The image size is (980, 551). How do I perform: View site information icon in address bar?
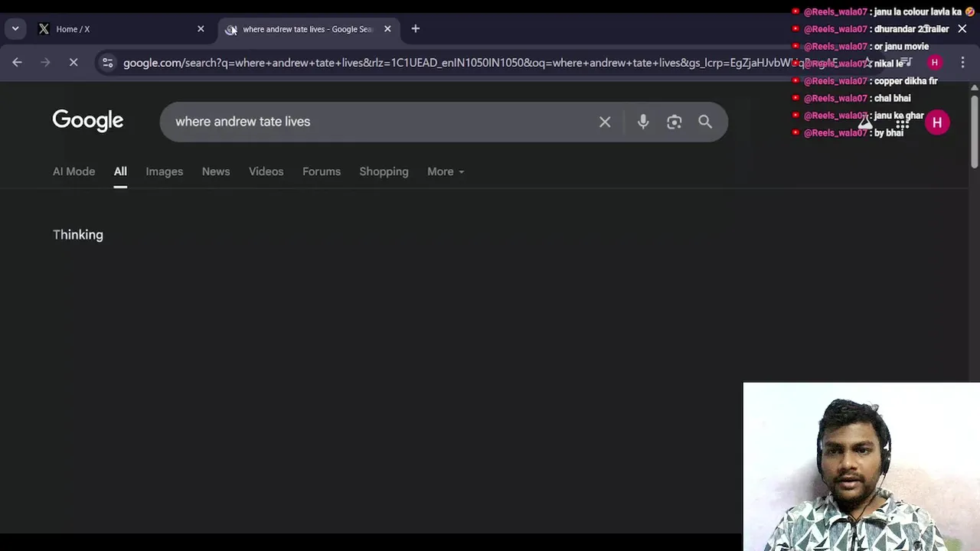(x=108, y=63)
